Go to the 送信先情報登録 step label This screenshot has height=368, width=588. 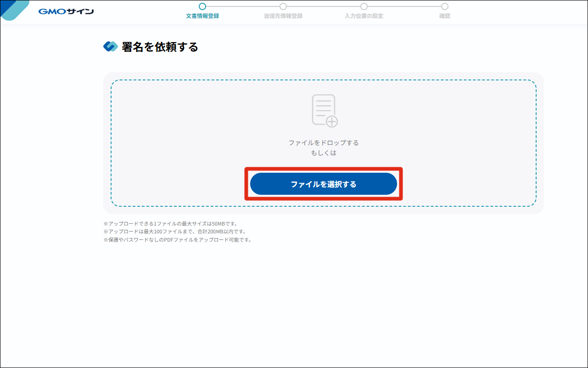click(283, 16)
